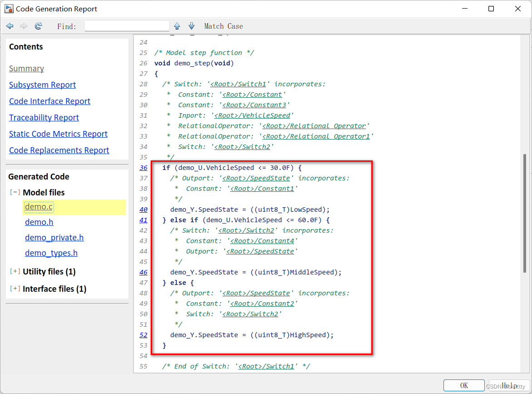
Task: Collapse the Model files section
Action: pos(15,192)
